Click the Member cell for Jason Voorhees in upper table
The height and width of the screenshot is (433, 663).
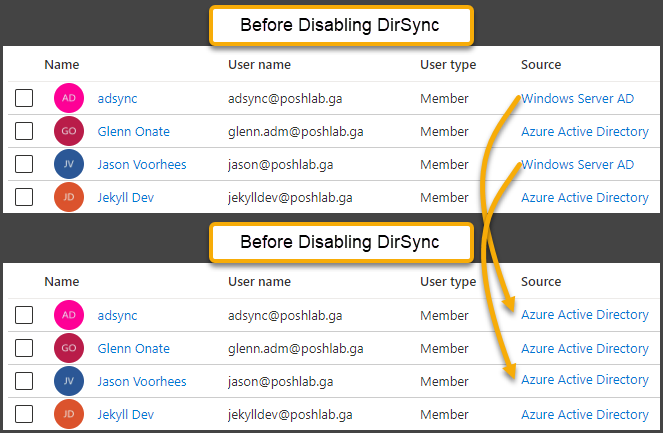point(444,164)
